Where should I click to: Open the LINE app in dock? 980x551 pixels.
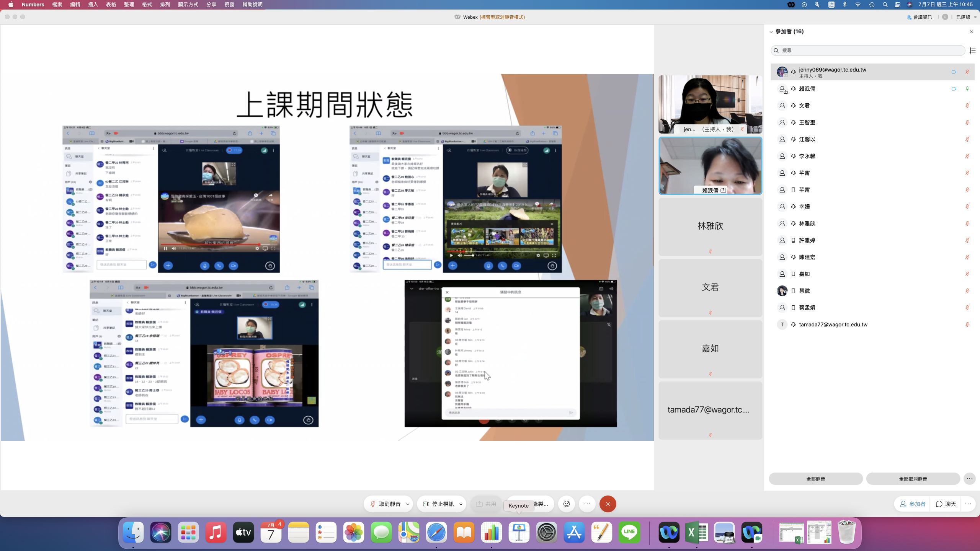[629, 532]
